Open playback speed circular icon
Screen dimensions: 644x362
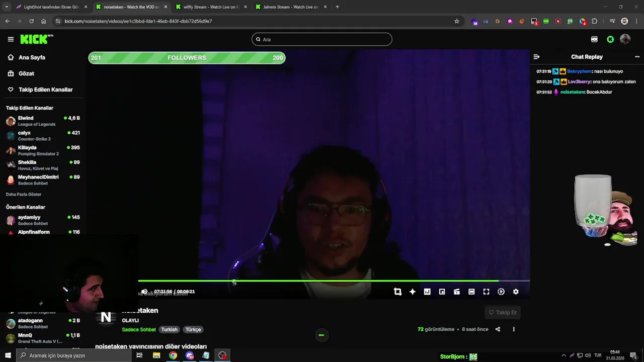coord(501,292)
